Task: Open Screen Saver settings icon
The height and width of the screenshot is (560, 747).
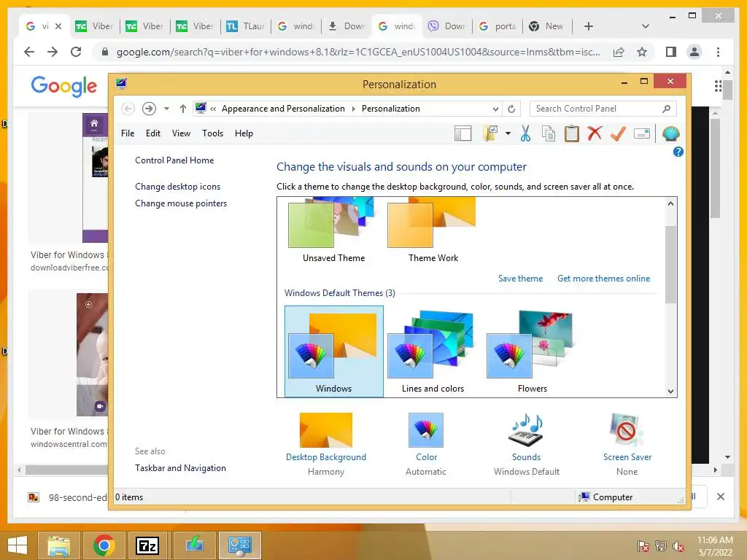Action: (627, 430)
